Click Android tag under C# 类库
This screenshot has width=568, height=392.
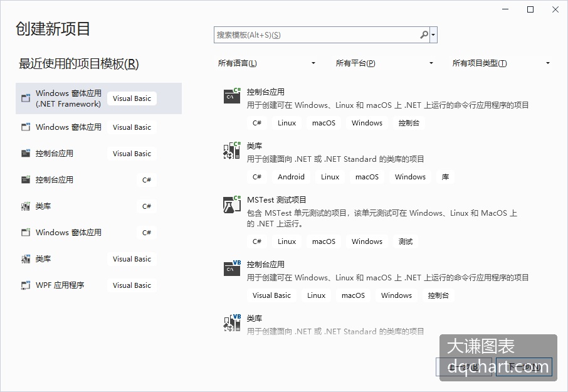(x=291, y=177)
